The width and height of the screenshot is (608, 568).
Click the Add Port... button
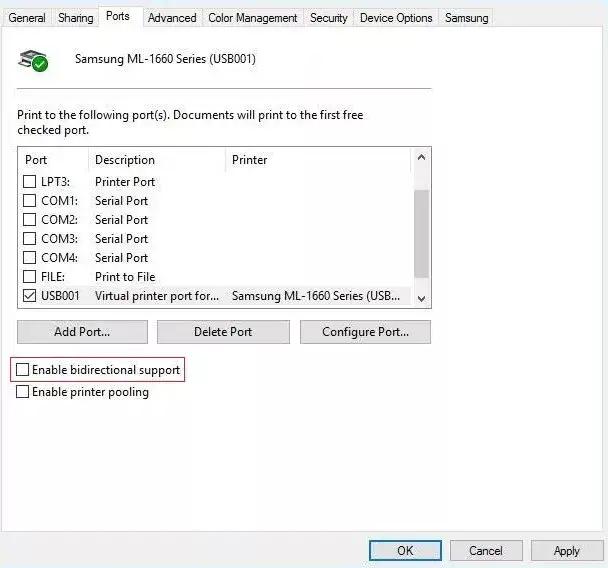[x=82, y=332]
